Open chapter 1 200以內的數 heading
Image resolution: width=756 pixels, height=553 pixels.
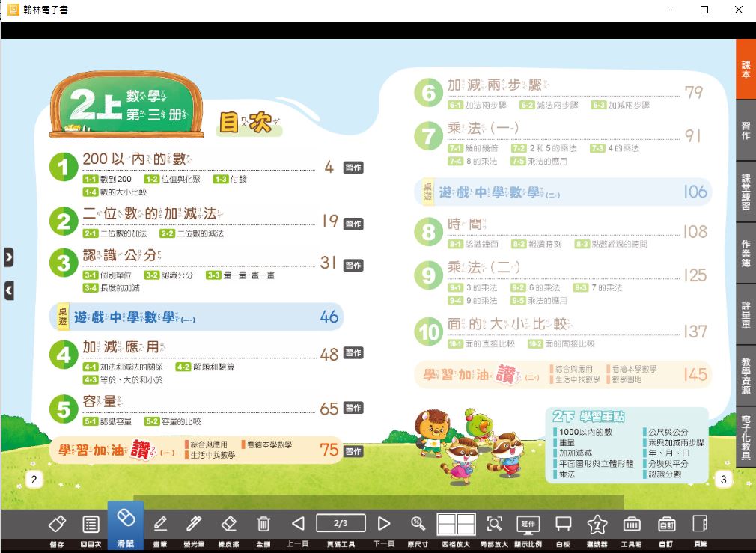[137, 159]
